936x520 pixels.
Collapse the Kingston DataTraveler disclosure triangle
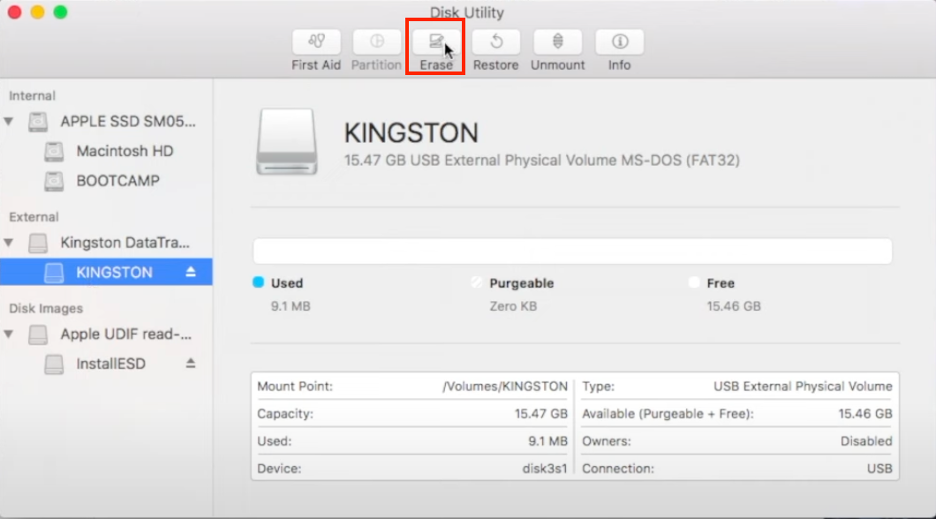pyautogui.click(x=9, y=243)
